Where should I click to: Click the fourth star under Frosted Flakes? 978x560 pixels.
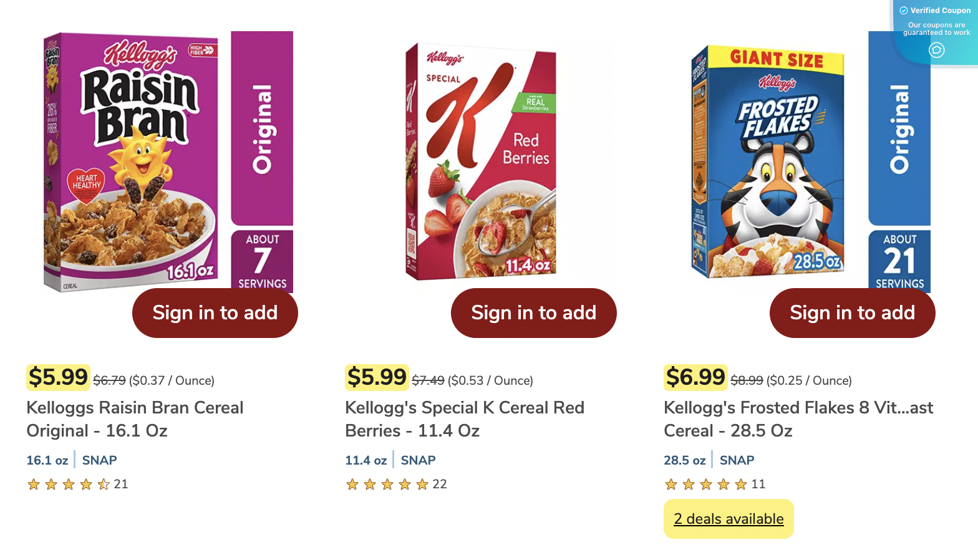pos(724,484)
